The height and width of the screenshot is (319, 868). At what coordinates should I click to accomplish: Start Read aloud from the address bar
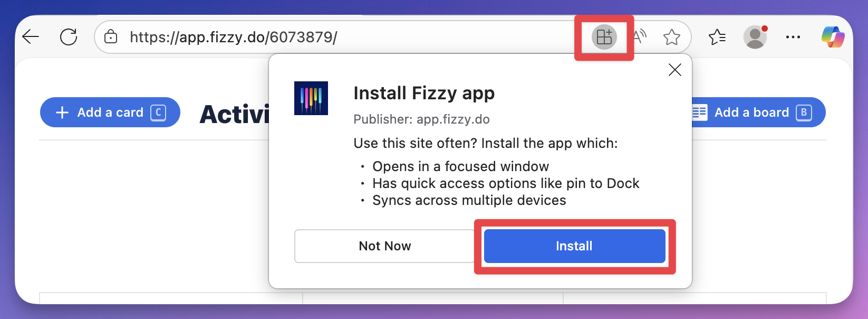[x=640, y=37]
